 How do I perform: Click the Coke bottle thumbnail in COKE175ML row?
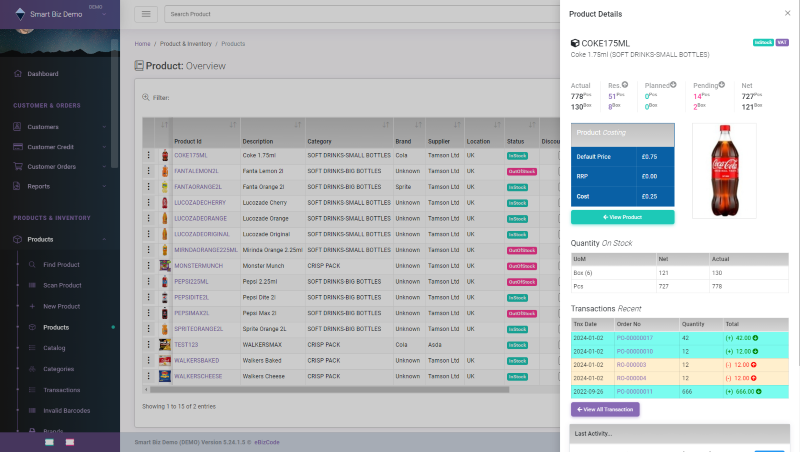(165, 155)
